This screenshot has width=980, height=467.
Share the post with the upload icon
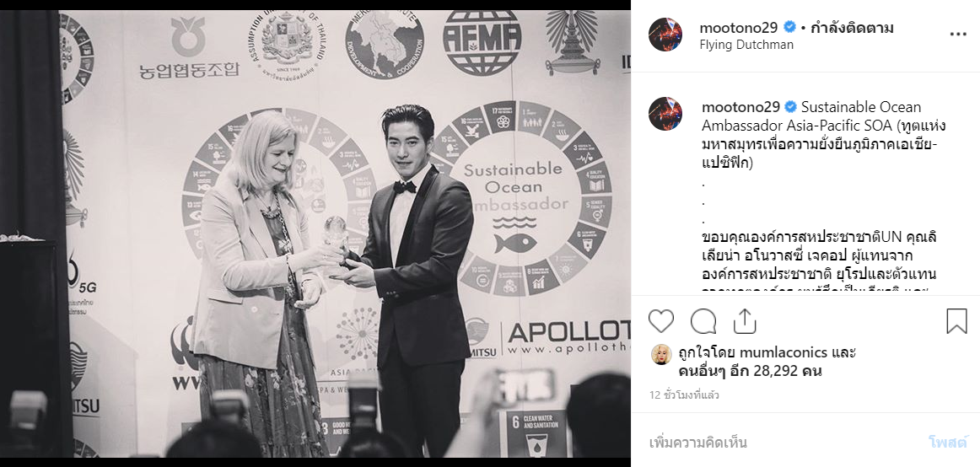click(x=745, y=321)
